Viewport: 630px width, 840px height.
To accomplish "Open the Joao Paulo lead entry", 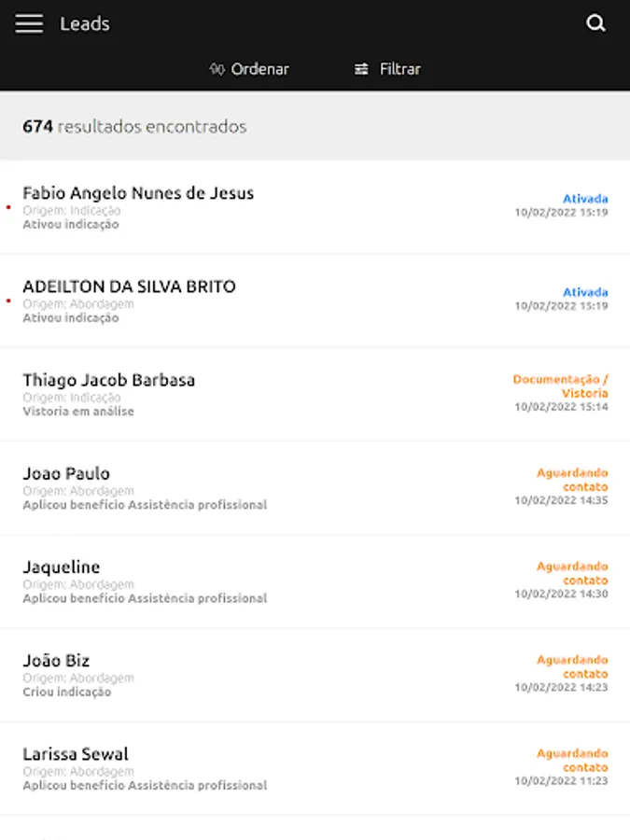I will pos(315,487).
